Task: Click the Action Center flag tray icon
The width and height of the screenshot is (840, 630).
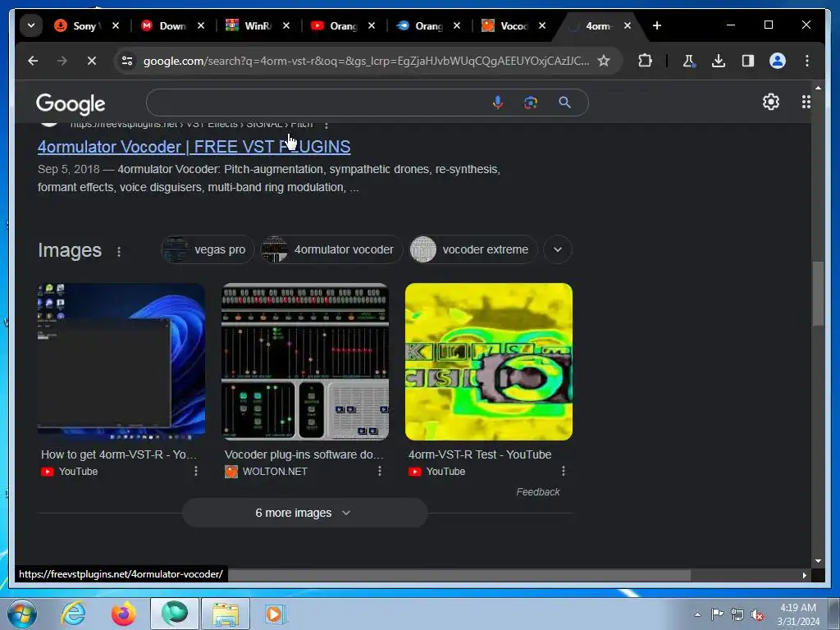Action: [x=717, y=614]
